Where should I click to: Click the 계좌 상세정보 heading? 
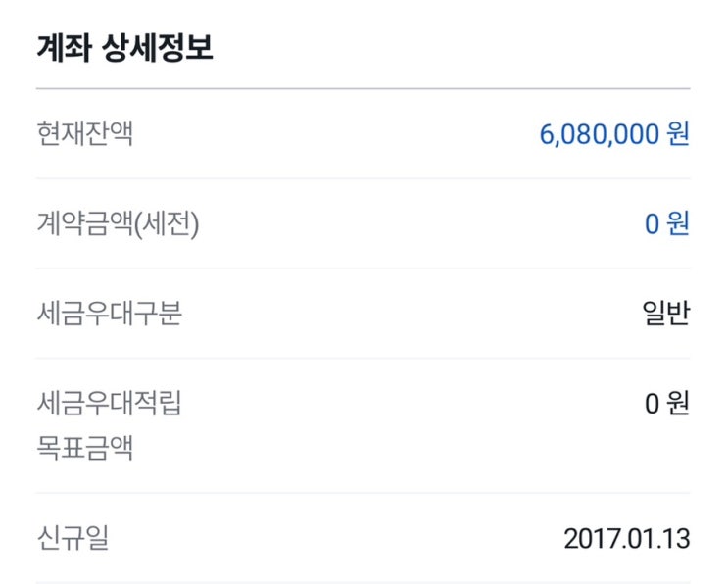(124, 48)
